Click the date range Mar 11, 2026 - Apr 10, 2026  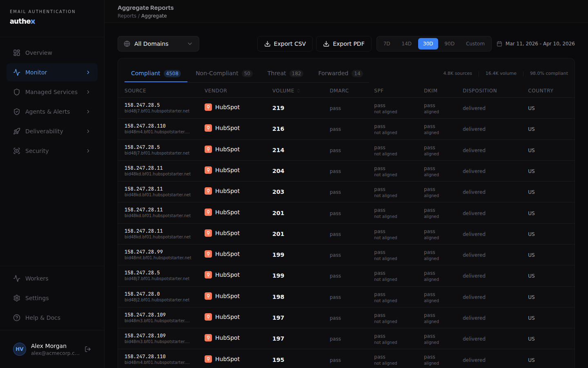[540, 44]
